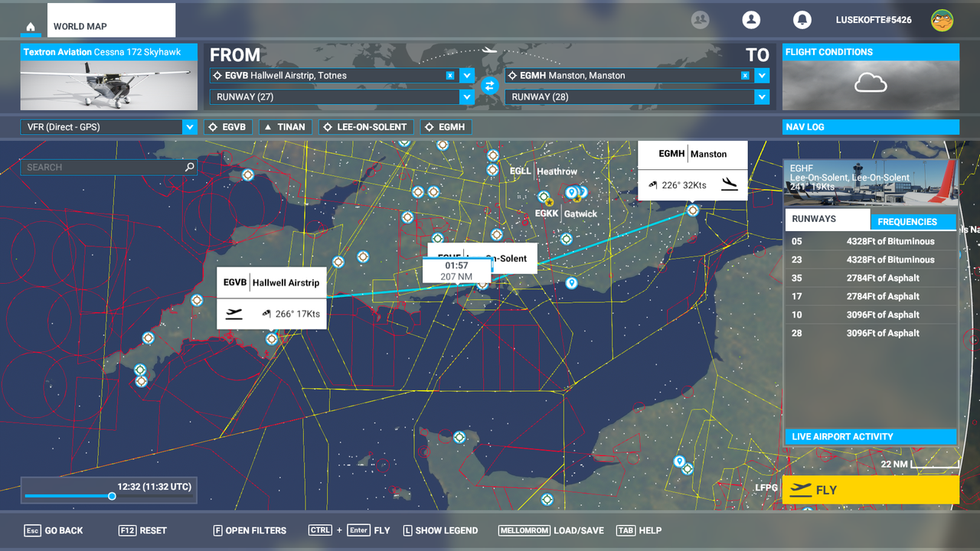980x551 pixels.
Task: Click the search magnifier icon
Action: tap(190, 167)
